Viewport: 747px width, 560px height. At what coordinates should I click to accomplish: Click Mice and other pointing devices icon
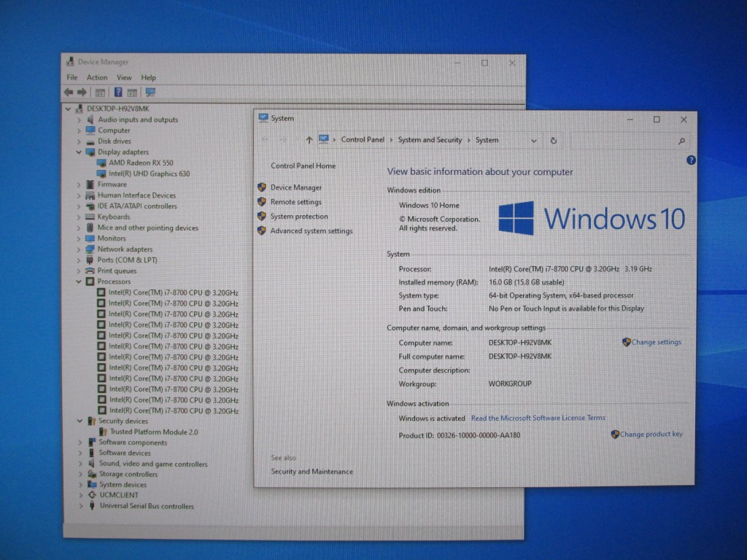(90, 227)
